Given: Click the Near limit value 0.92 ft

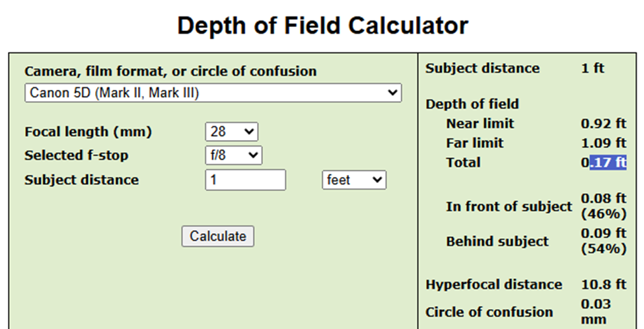Looking at the screenshot, I should (x=603, y=124).
